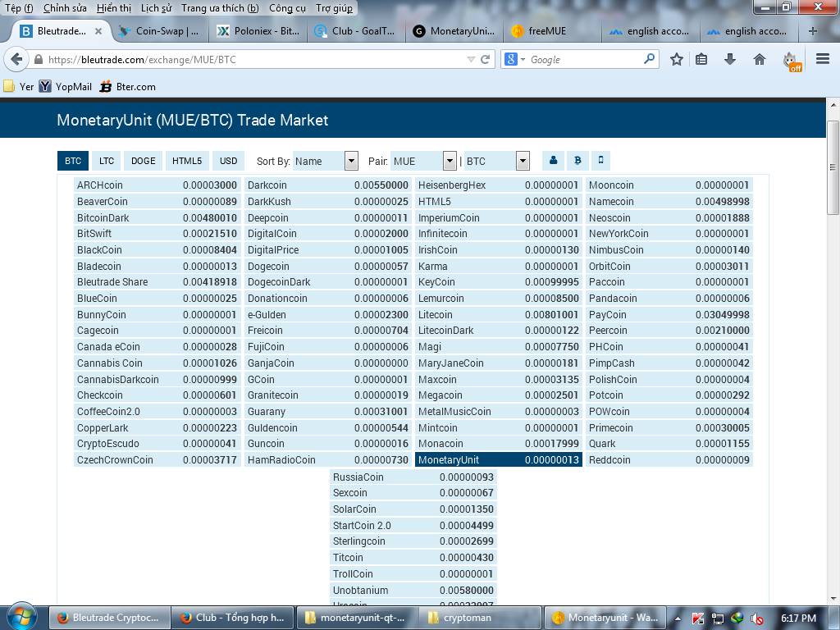Viewport: 840px width, 630px height.
Task: Click the page vertical scrollbar thumb
Action: [x=833, y=167]
